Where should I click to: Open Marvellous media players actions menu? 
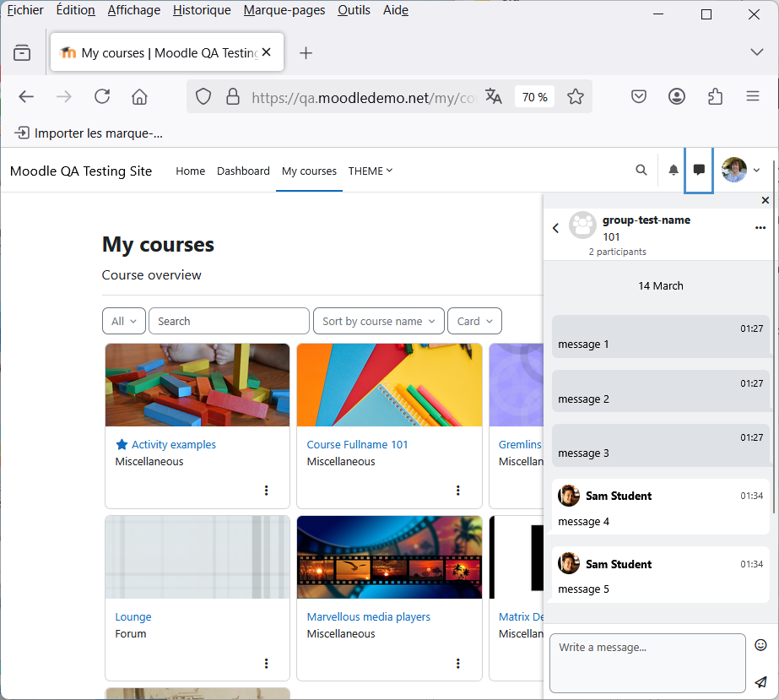pos(458,663)
